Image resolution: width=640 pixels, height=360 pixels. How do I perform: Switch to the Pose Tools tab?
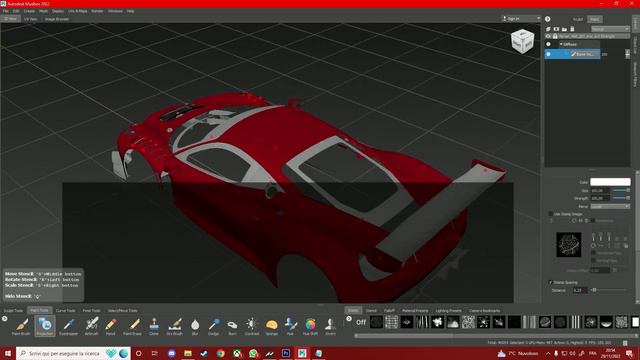pyautogui.click(x=91, y=311)
